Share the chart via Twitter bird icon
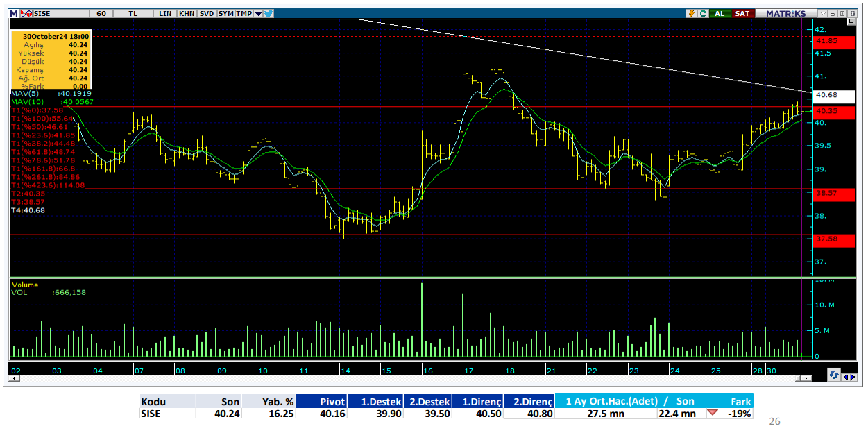The image size is (868, 433). (x=269, y=13)
